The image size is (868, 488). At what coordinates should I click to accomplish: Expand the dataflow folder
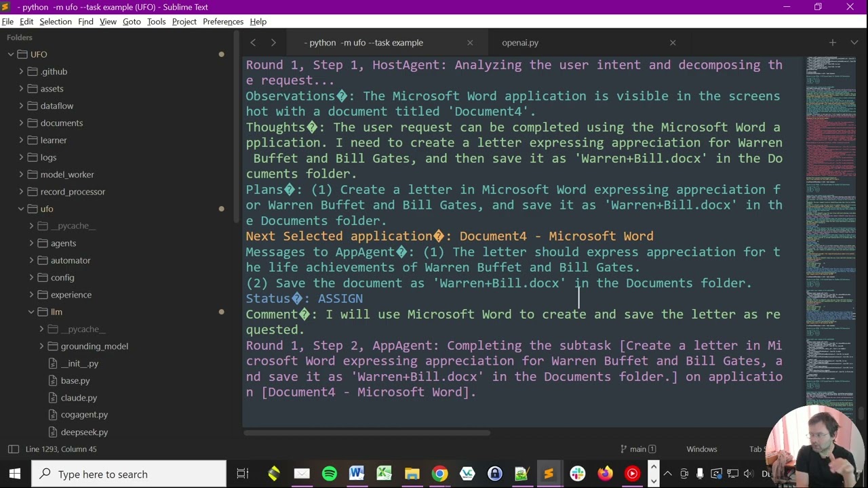pos(21,106)
